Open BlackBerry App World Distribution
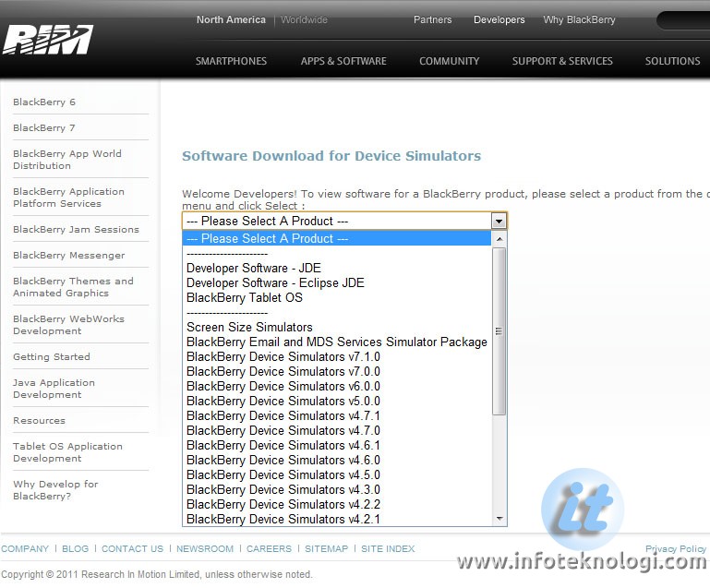710x588 pixels. 67,160
